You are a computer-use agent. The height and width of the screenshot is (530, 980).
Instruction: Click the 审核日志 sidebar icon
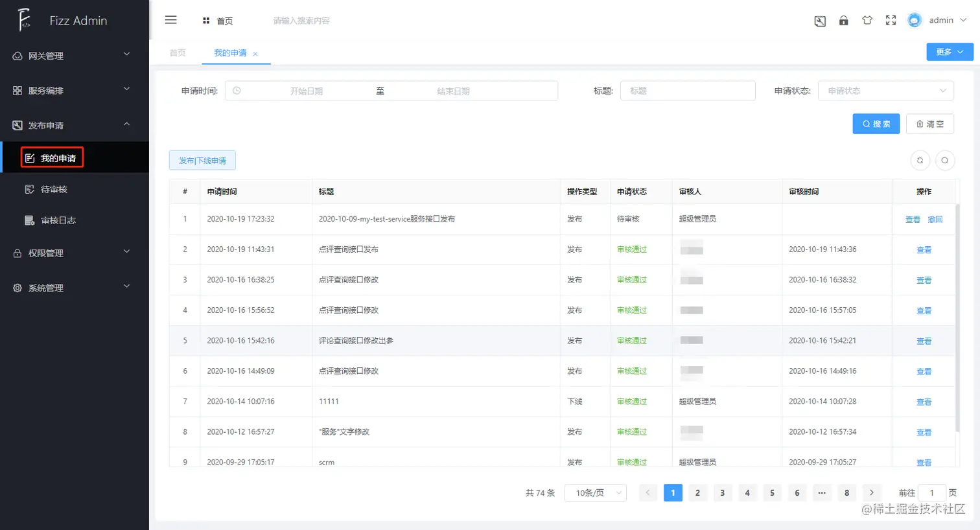click(x=30, y=220)
